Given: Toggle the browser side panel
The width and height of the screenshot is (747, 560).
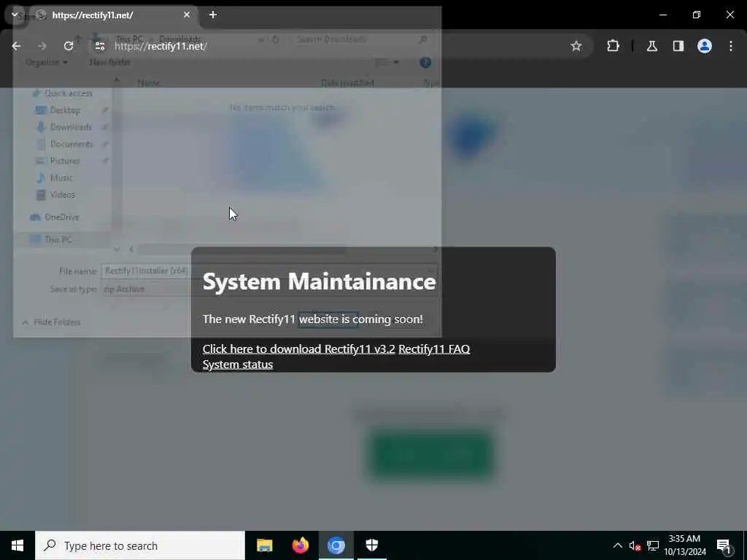Looking at the screenshot, I should (x=678, y=46).
